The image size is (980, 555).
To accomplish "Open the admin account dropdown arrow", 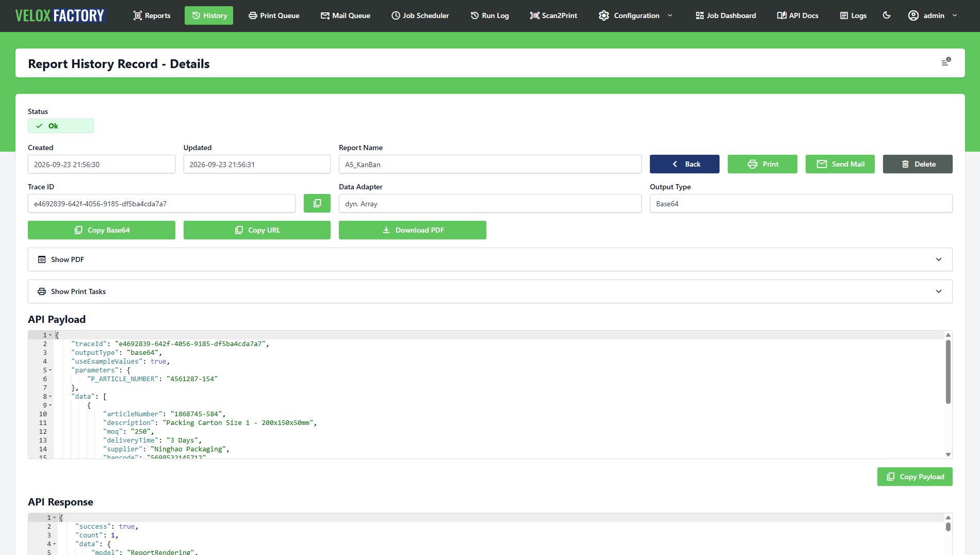I will 955,15.
